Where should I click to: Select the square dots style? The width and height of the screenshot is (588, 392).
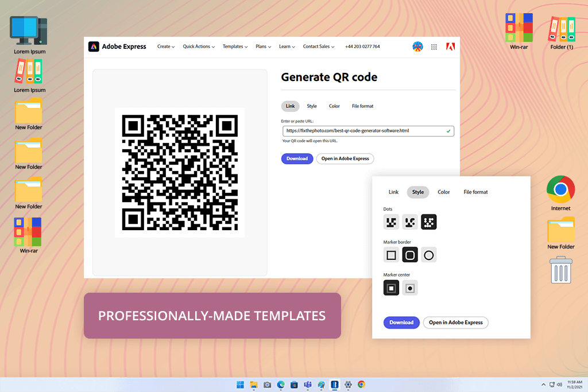tap(391, 222)
